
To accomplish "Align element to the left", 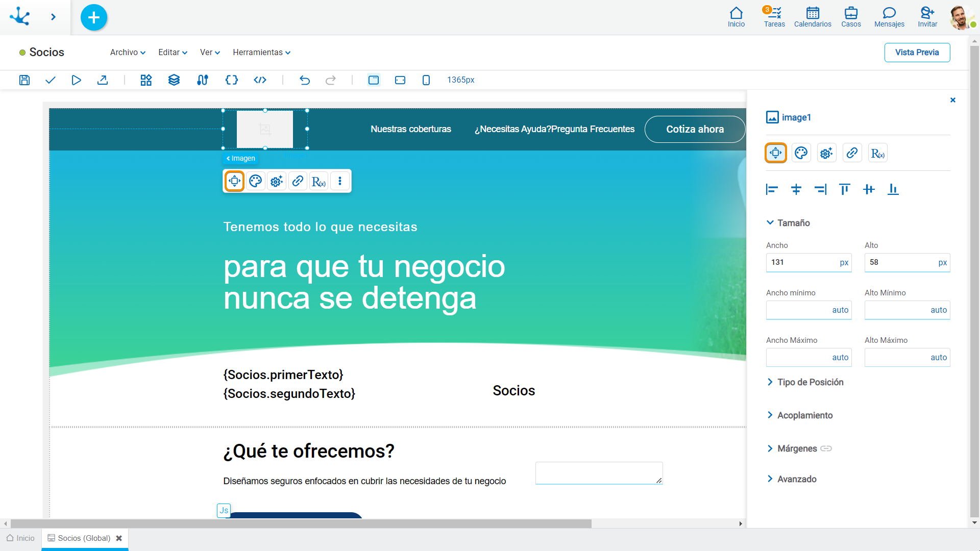I will pyautogui.click(x=772, y=190).
